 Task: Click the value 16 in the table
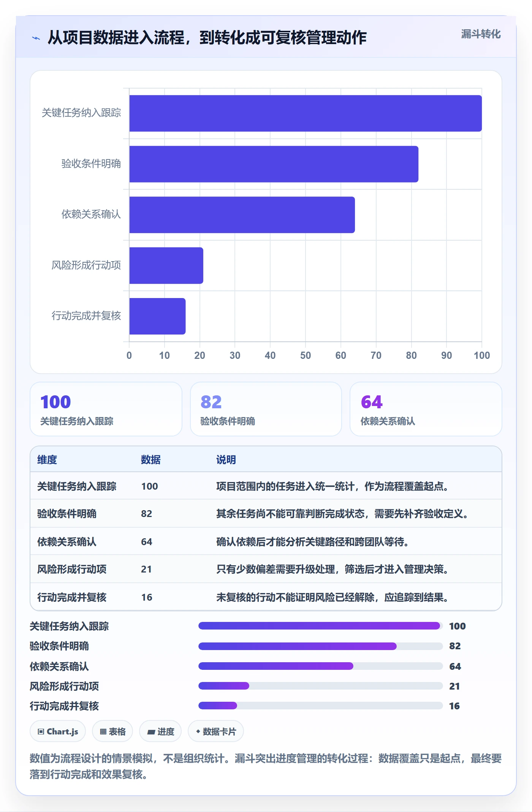[147, 597]
